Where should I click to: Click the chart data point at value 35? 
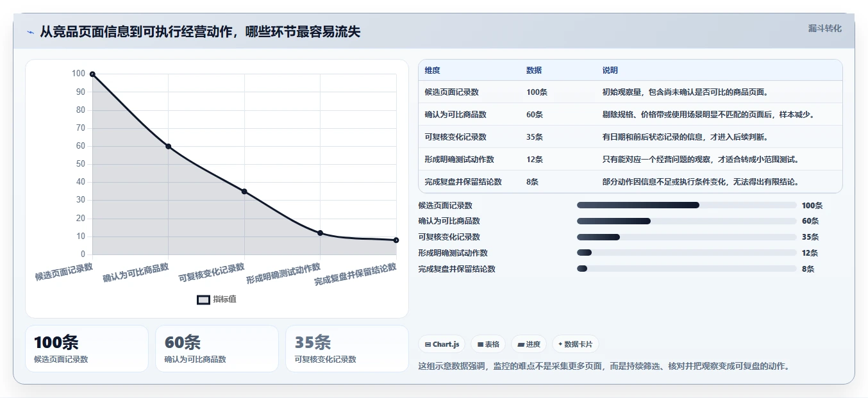coord(244,192)
